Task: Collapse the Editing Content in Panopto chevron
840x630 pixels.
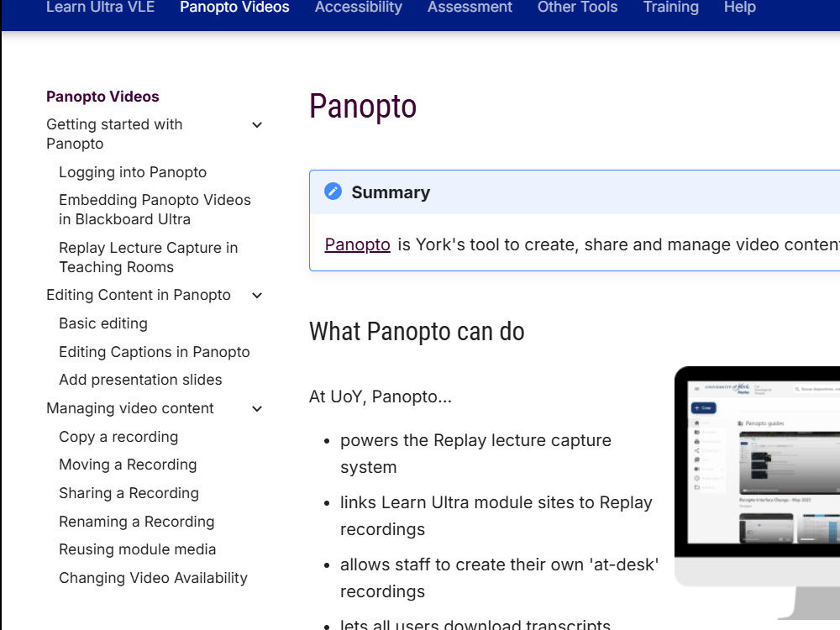Action: 257,295
